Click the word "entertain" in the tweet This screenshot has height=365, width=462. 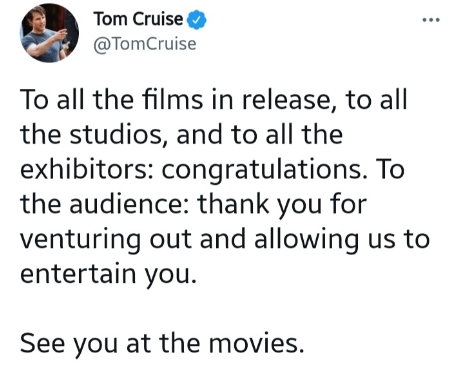(78, 274)
